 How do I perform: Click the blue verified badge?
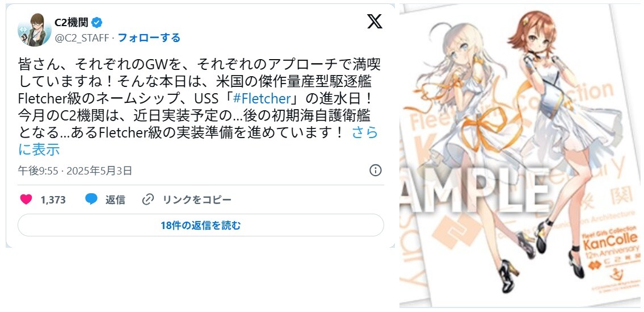click(x=96, y=22)
